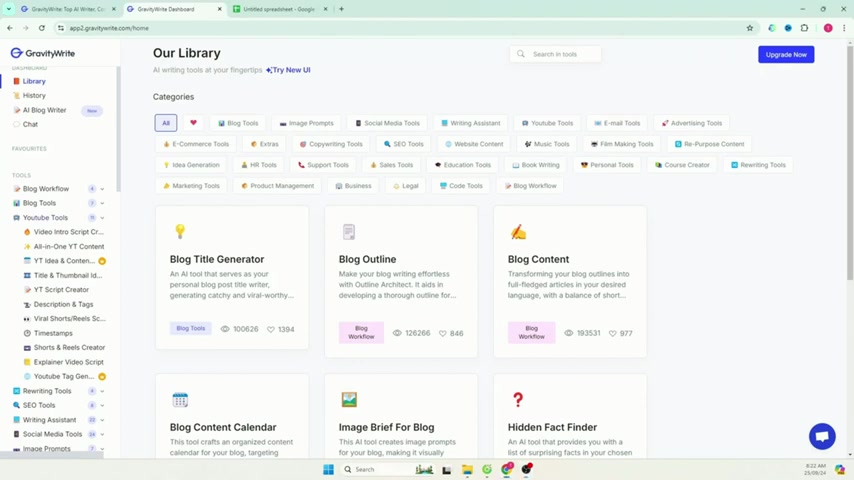This screenshot has width=854, height=480.
Task: Filter by Code Tools category
Action: [461, 186]
